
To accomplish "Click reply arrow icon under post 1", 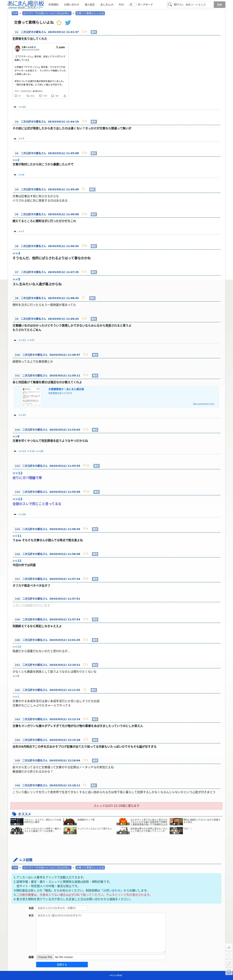I will pyautogui.click(x=15, y=107).
